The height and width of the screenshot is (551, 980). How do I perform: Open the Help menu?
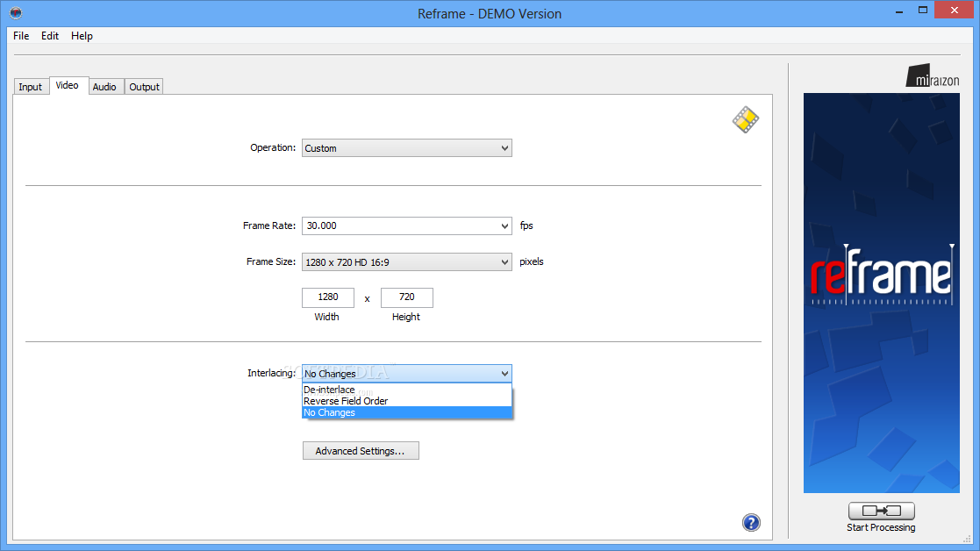pos(82,36)
